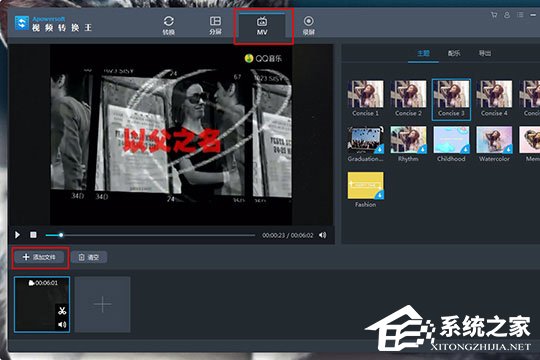Open the shopping cart icon
The height and width of the screenshot is (360, 540).
coord(494,15)
